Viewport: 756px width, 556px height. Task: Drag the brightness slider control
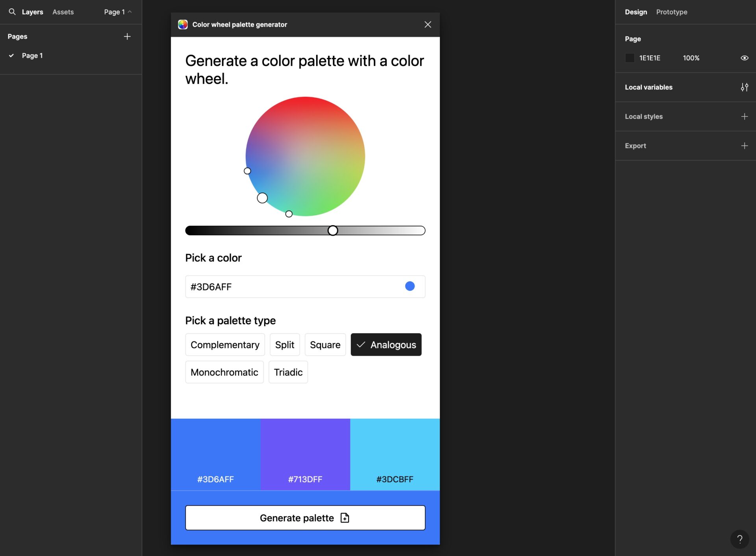(x=333, y=231)
